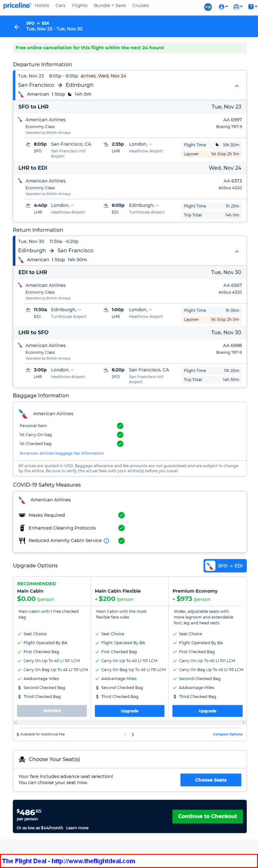Viewport: 258px width, 868px height.
Task: Open the VIP badge icon
Action: point(208,7)
